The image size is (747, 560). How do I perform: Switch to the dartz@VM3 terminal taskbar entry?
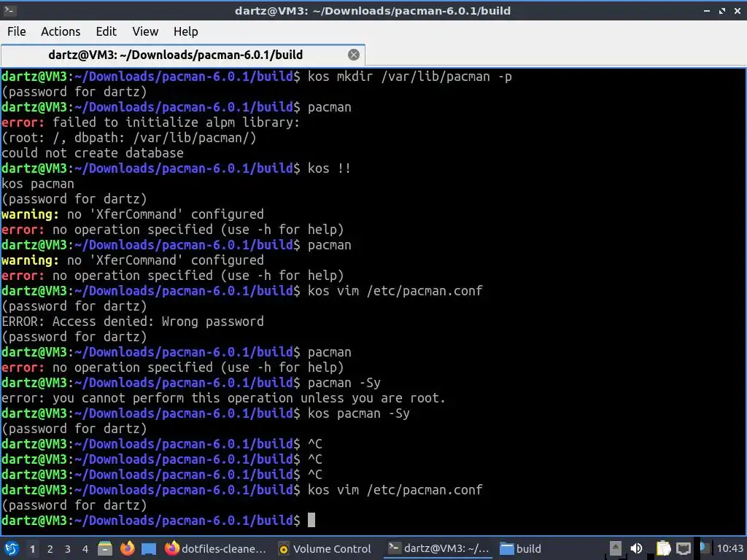[x=438, y=548]
